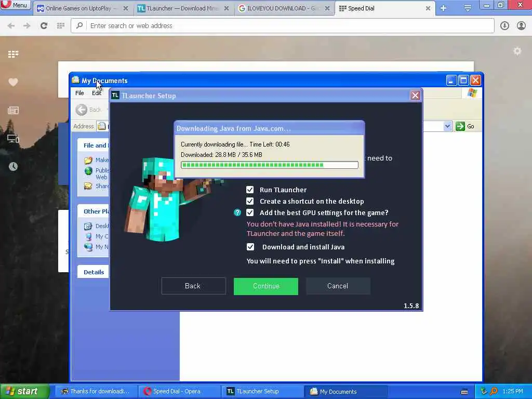The width and height of the screenshot is (532, 399).
Task: Close the TLauncher browser tab
Action: click(227, 8)
